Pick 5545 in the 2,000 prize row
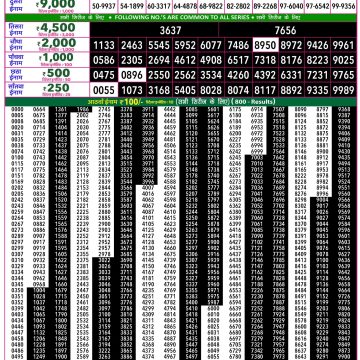360x360 pixels. click(159, 45)
